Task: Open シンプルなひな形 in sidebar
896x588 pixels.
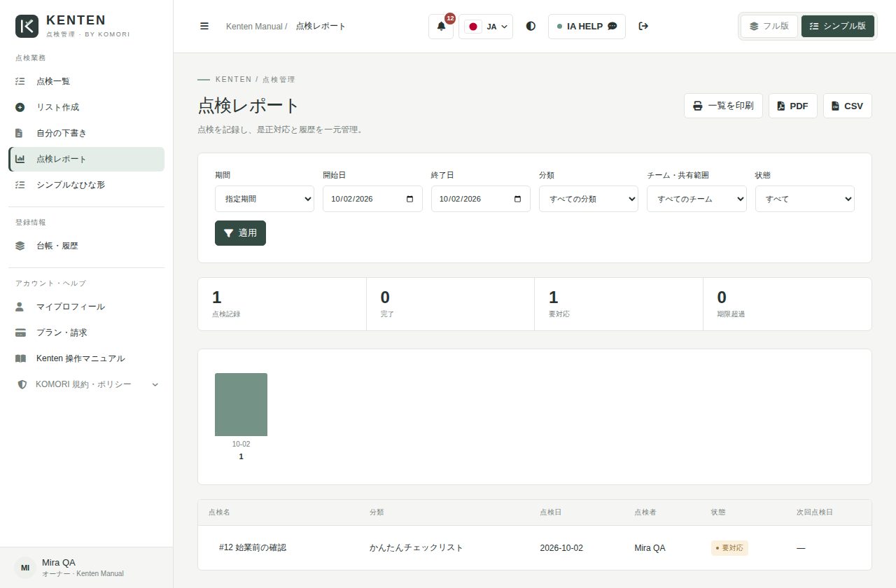Action: pos(87,185)
